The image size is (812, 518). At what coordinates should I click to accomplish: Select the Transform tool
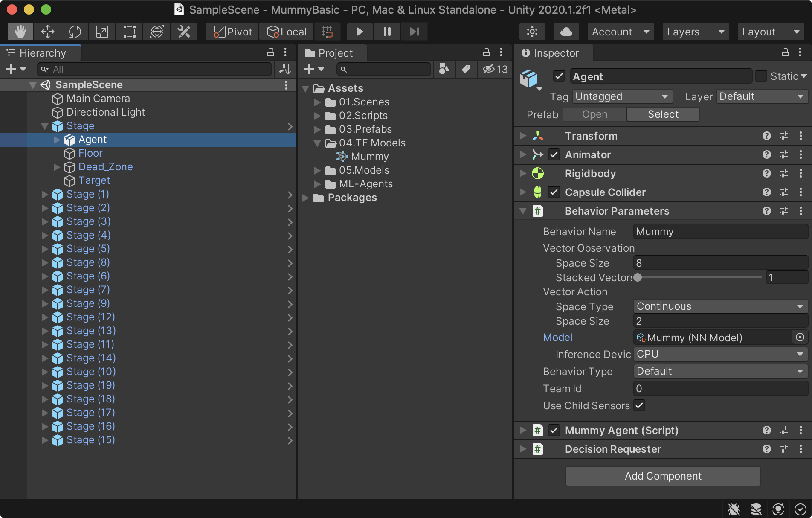(x=157, y=32)
